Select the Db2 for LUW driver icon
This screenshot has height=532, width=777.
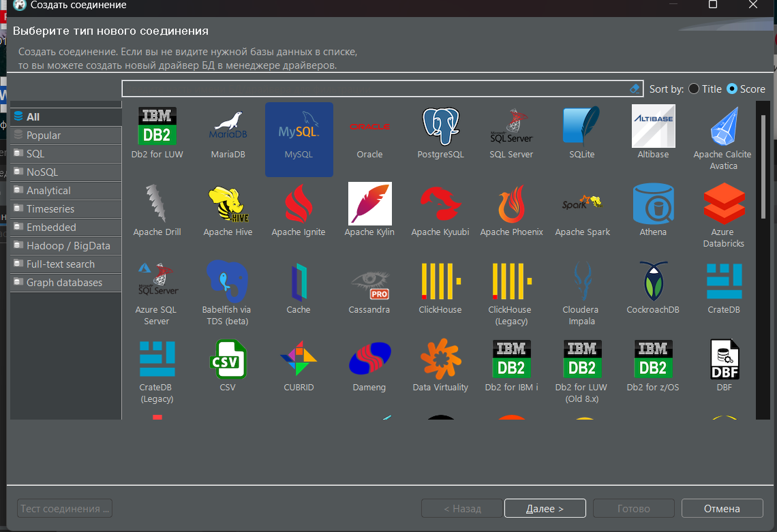click(x=157, y=126)
